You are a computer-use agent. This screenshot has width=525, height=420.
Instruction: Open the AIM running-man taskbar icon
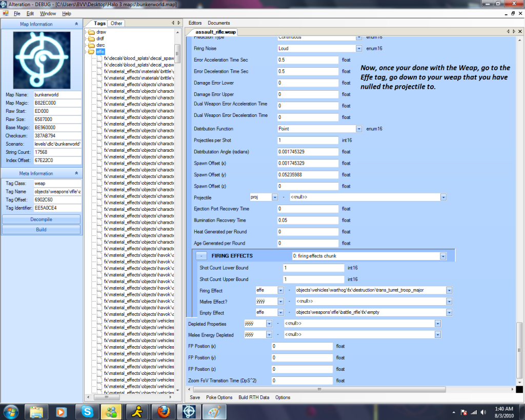pyautogui.click(x=137, y=412)
